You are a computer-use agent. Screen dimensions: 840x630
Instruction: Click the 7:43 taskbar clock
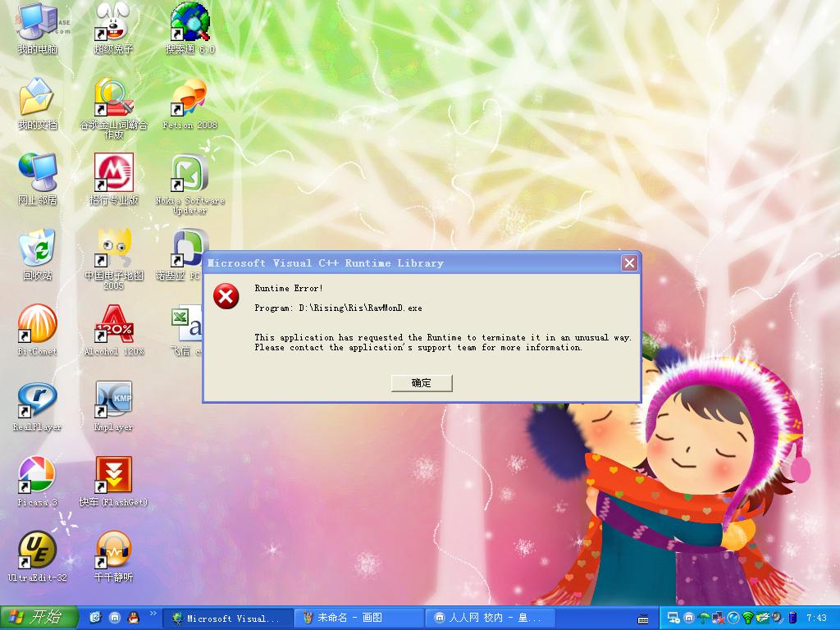(x=816, y=618)
